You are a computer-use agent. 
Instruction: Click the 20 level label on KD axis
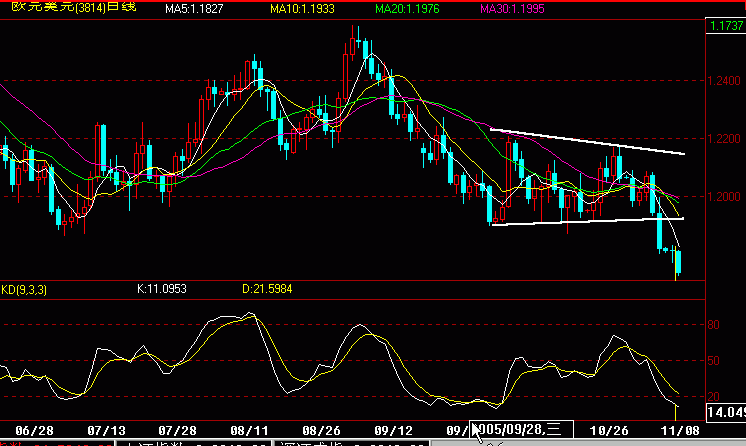pyautogui.click(x=714, y=396)
